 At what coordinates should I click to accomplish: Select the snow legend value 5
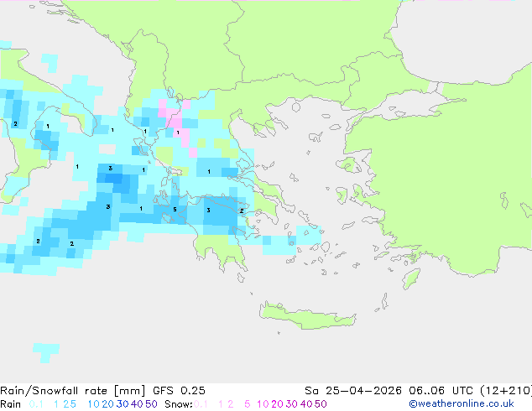[x=247, y=404]
